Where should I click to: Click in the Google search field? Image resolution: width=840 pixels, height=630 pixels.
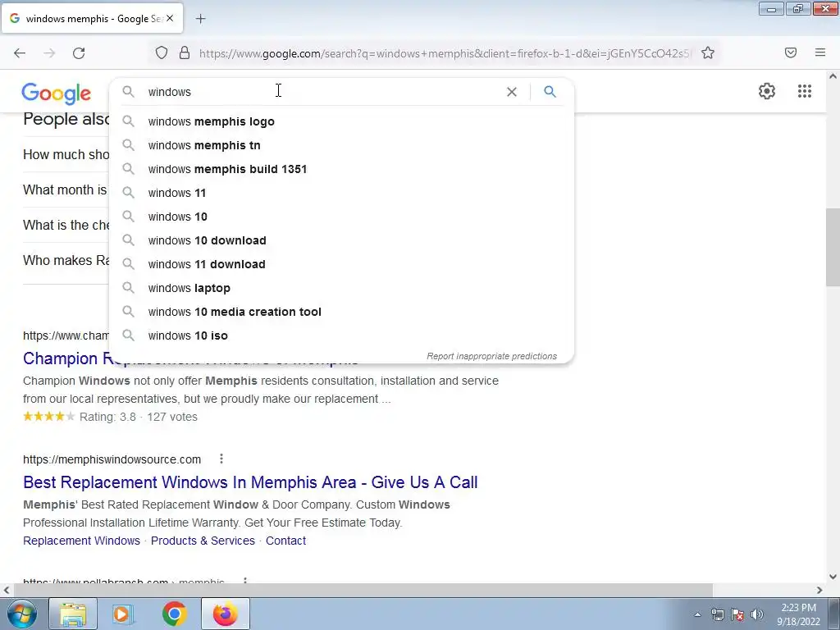[x=322, y=92]
